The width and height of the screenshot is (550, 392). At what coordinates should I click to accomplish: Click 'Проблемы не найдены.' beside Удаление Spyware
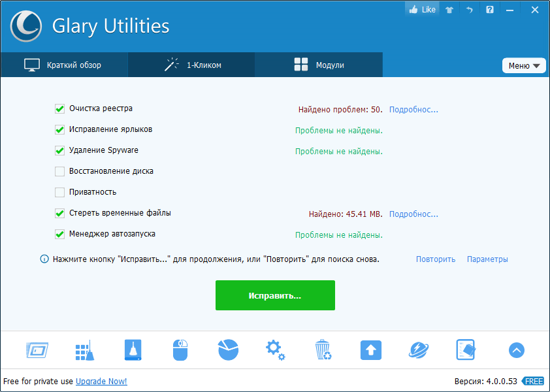(339, 152)
